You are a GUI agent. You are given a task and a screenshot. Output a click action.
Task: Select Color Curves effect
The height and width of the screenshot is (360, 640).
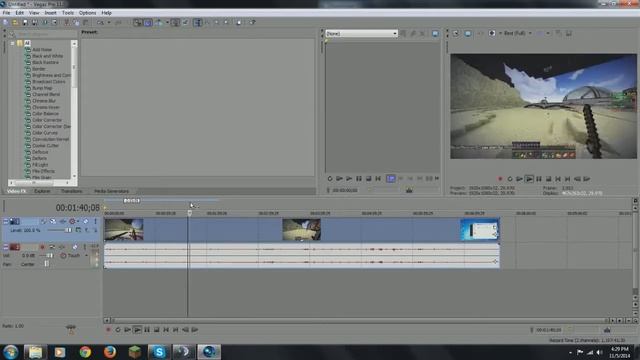pos(45,133)
